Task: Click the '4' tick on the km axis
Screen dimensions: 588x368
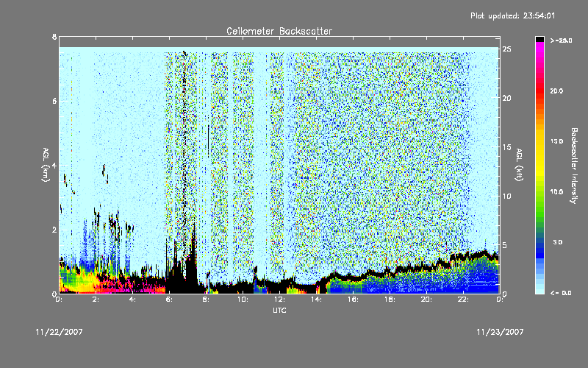Action: (54, 165)
